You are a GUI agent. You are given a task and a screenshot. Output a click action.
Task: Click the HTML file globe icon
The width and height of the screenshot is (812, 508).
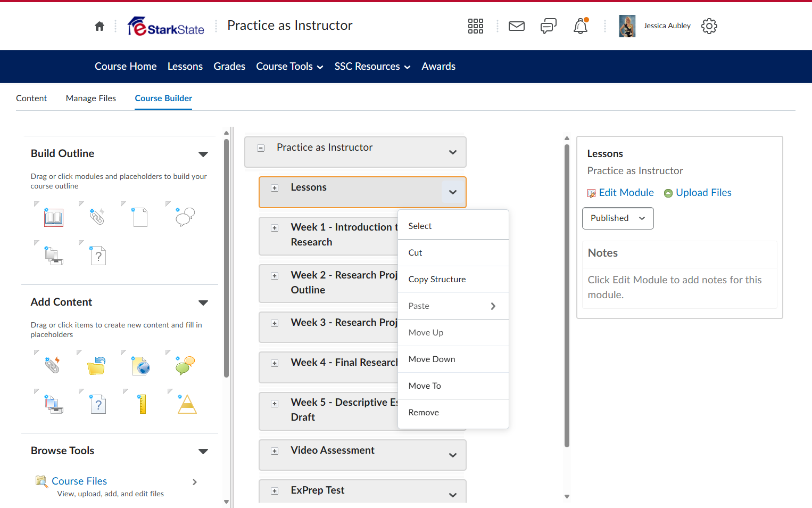141,366
